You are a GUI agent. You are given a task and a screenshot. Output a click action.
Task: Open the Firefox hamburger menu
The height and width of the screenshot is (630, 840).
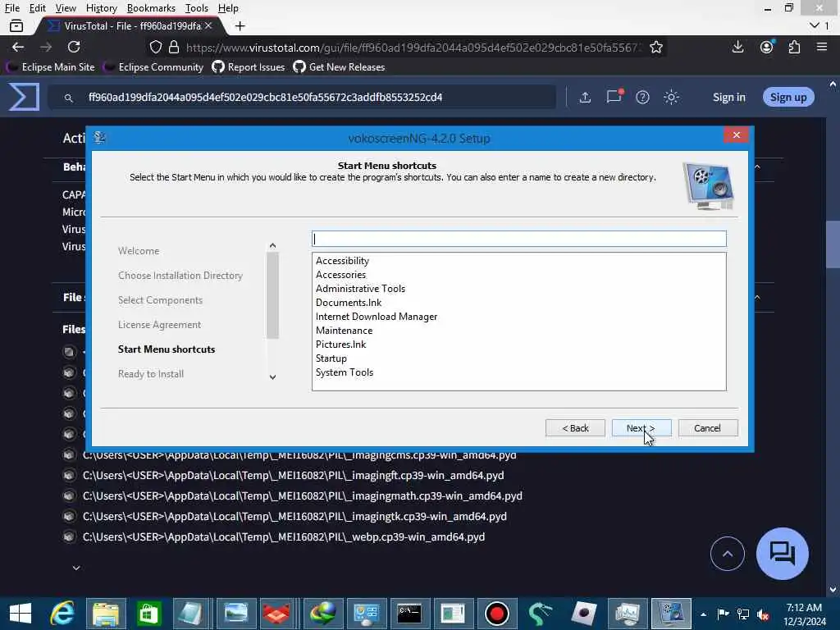point(822,47)
